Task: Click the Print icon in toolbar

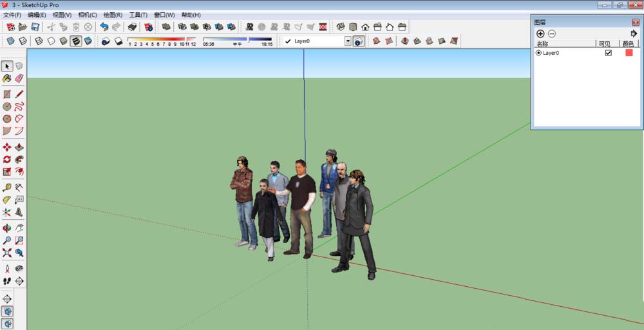Action: pyautogui.click(x=132, y=27)
